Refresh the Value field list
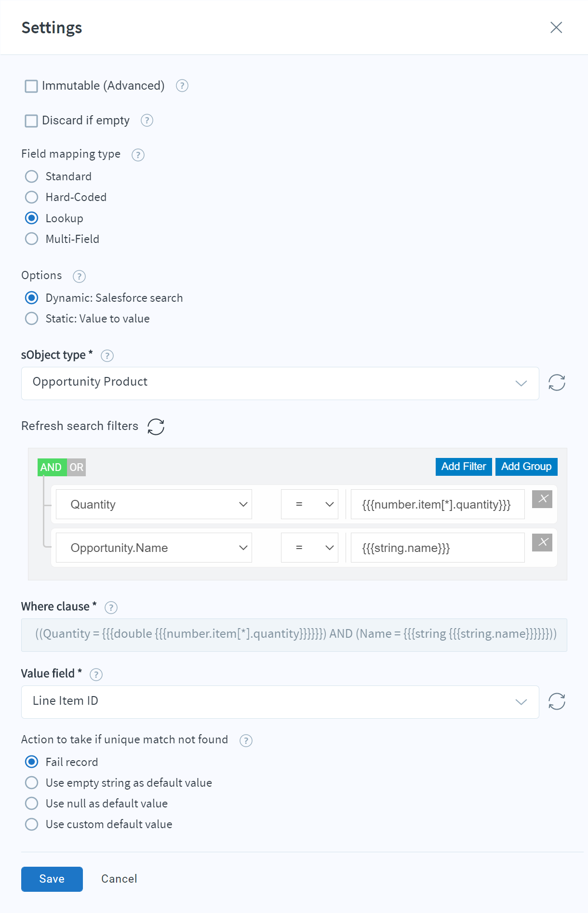The width and height of the screenshot is (588, 913). pyautogui.click(x=557, y=701)
